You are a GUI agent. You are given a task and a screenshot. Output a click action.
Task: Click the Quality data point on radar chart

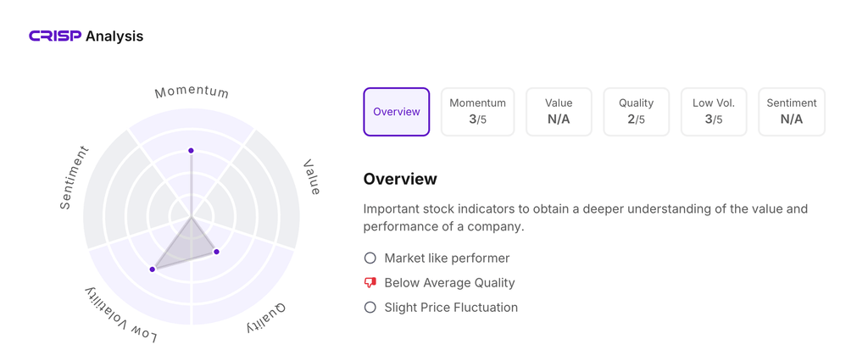coord(216,252)
